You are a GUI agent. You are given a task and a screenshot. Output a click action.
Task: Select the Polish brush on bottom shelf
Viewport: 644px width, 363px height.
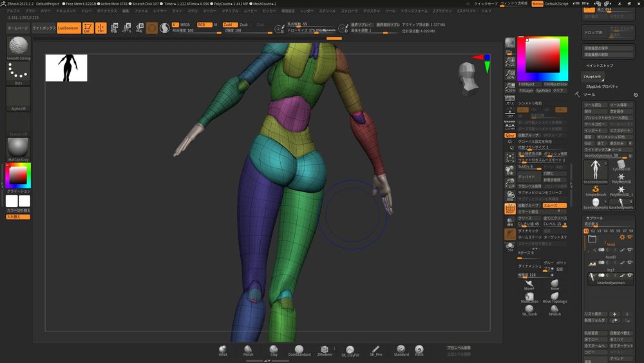pyautogui.click(x=248, y=350)
